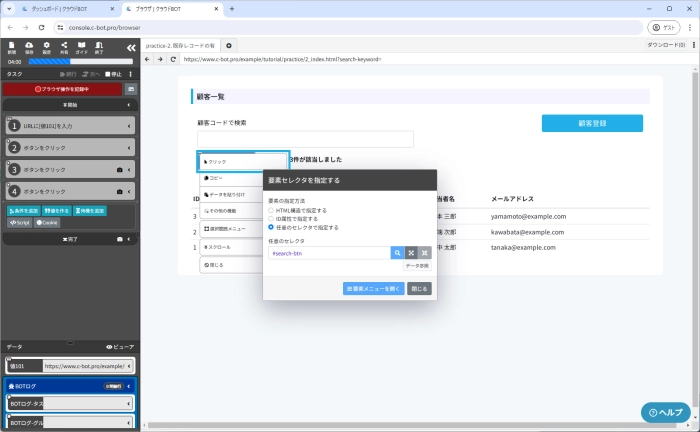Image resolution: width=700 pixels, height=432 pixels.
Task: Open the 設定 gear icon in the sidebar
Action: 47,46
